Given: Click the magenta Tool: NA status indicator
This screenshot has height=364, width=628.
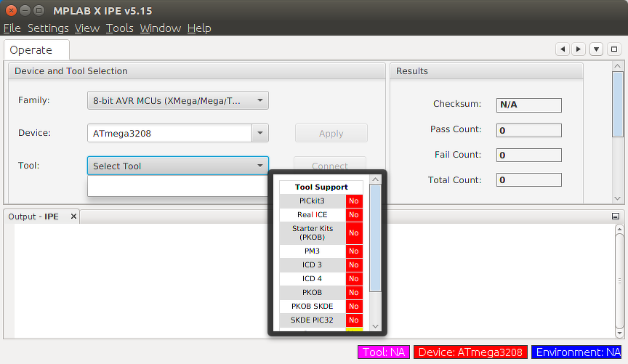Looking at the screenshot, I should pos(384,352).
